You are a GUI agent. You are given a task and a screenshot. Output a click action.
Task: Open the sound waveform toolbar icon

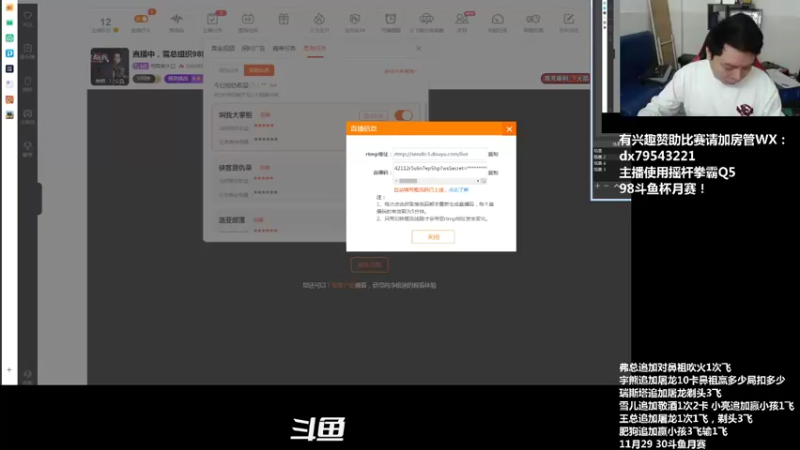(177, 19)
